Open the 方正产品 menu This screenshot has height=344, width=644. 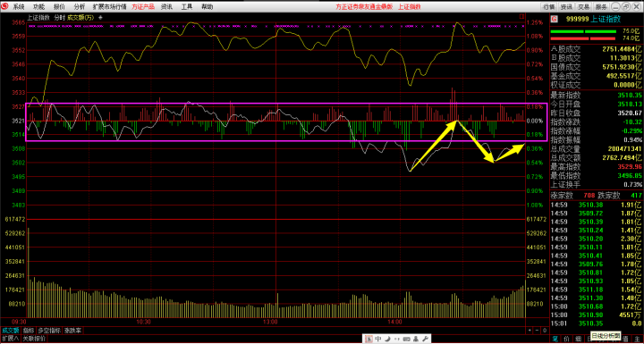point(143,7)
